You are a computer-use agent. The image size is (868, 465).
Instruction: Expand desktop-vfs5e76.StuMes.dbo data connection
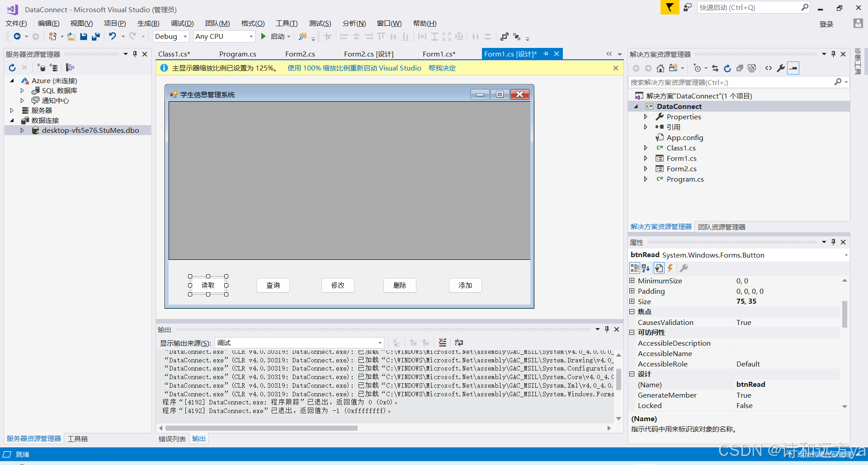tap(22, 130)
